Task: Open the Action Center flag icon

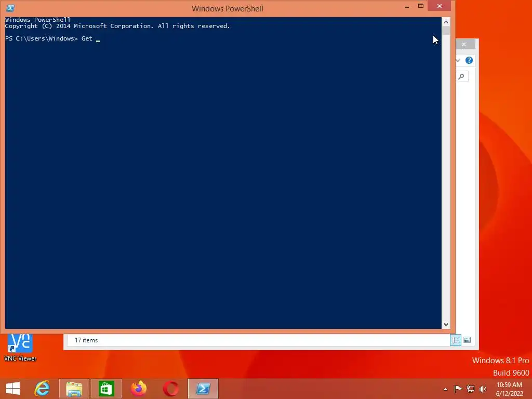Action: (458, 389)
